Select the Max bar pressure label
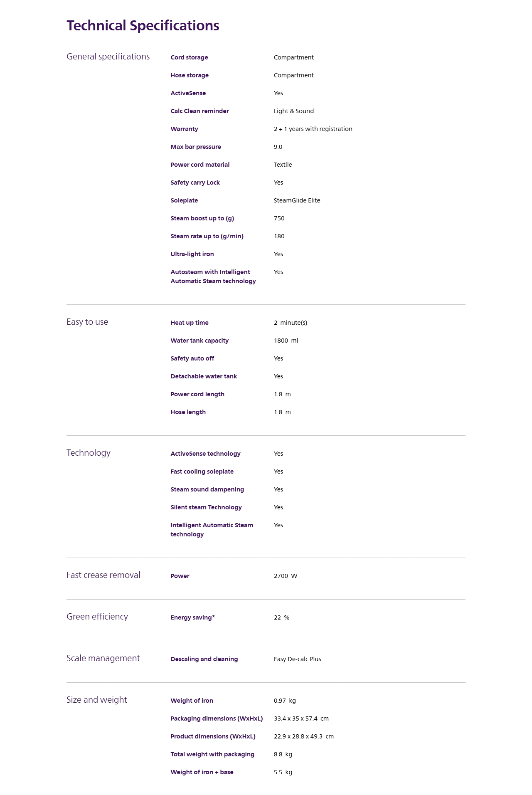Screen dimensions: 532x795 [195, 147]
